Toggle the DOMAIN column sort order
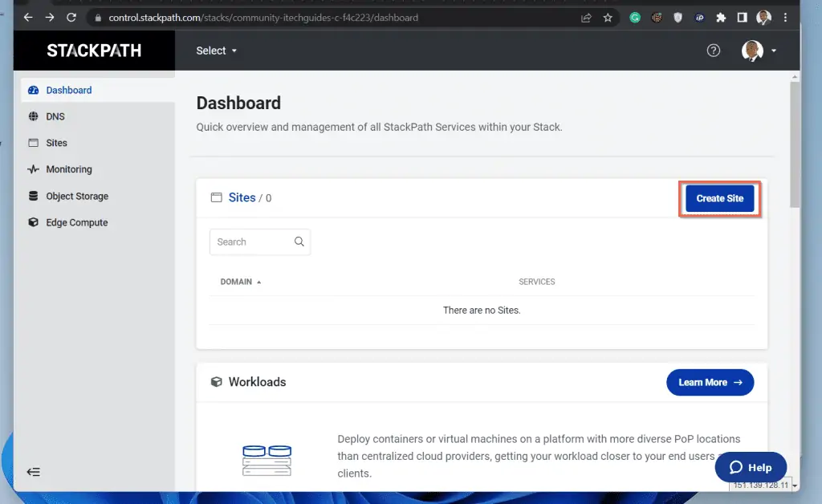 tap(239, 282)
